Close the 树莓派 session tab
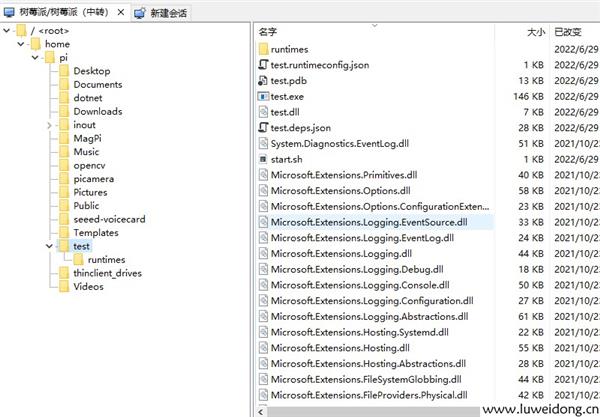 tap(121, 12)
